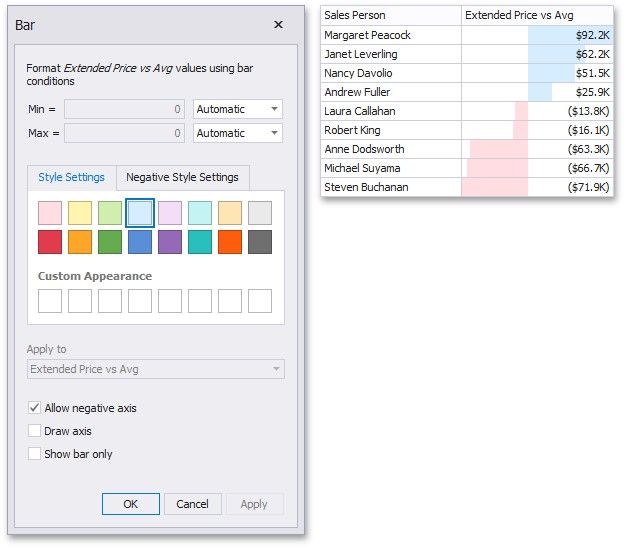Image resolution: width=627 pixels, height=550 pixels.
Task: Pick the pale yellow style swatch
Action: pos(80,212)
